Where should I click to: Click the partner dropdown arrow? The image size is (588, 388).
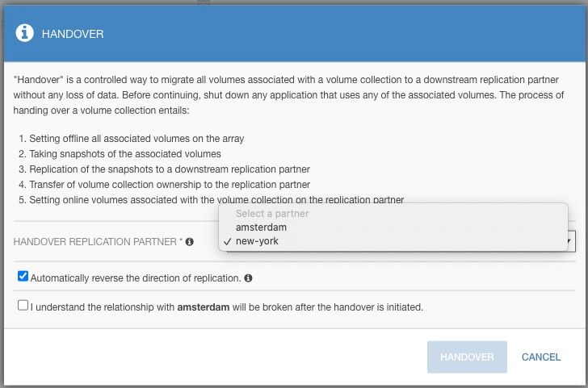click(x=569, y=241)
